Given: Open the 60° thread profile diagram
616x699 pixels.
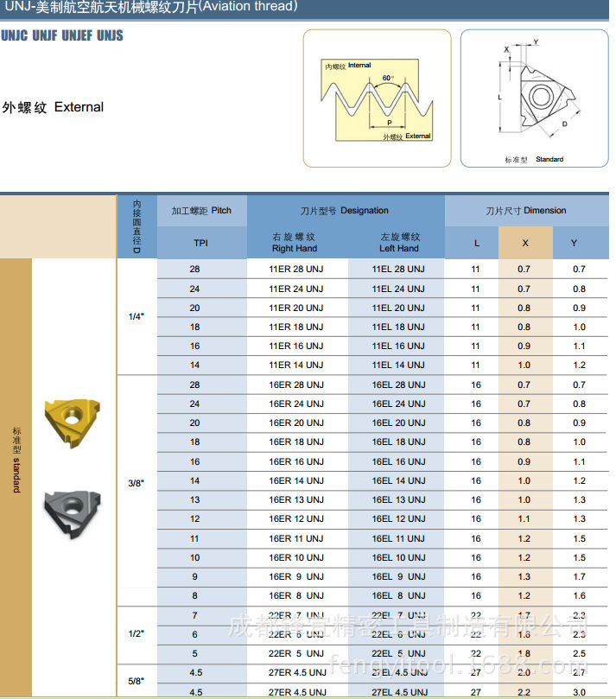Looking at the screenshot, I should [377, 98].
